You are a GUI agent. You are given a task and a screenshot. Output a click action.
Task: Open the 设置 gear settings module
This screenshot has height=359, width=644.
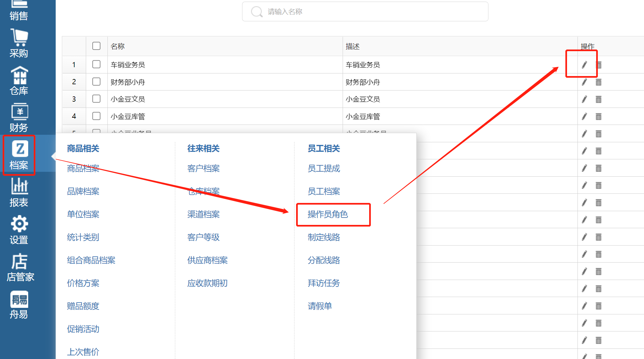[19, 230]
